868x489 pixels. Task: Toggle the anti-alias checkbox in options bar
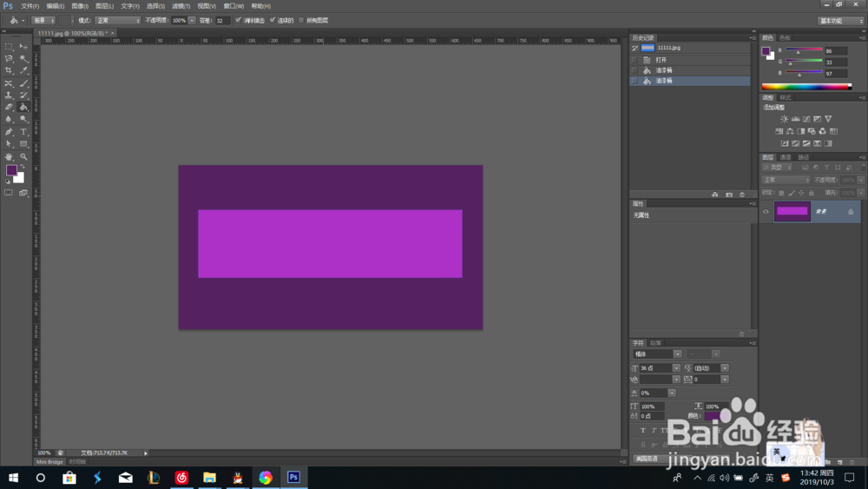point(238,20)
